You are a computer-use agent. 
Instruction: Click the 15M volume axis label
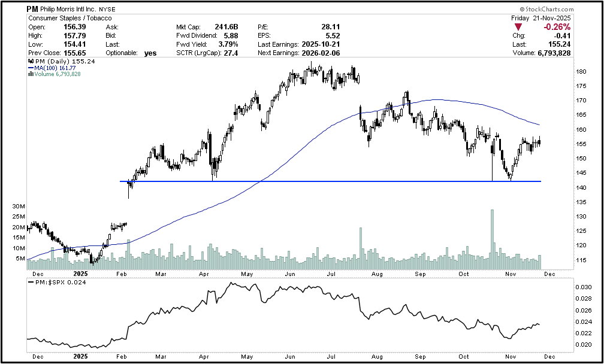(x=19, y=238)
